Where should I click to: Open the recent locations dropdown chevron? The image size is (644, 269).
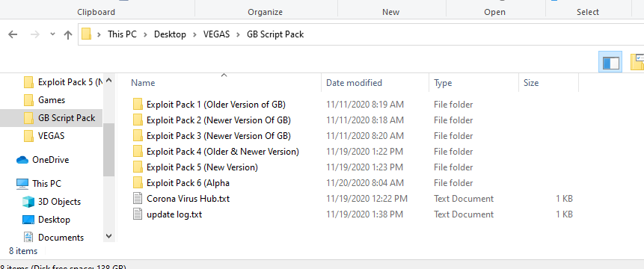pos(52,34)
